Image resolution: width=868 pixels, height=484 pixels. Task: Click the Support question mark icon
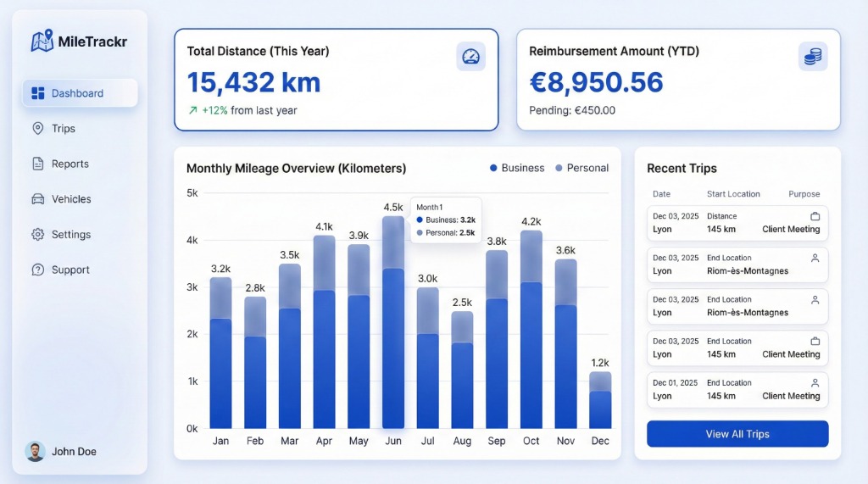37,270
